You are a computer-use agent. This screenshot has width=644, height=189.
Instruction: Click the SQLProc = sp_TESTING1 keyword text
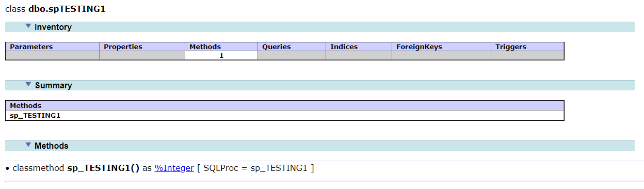(255, 168)
